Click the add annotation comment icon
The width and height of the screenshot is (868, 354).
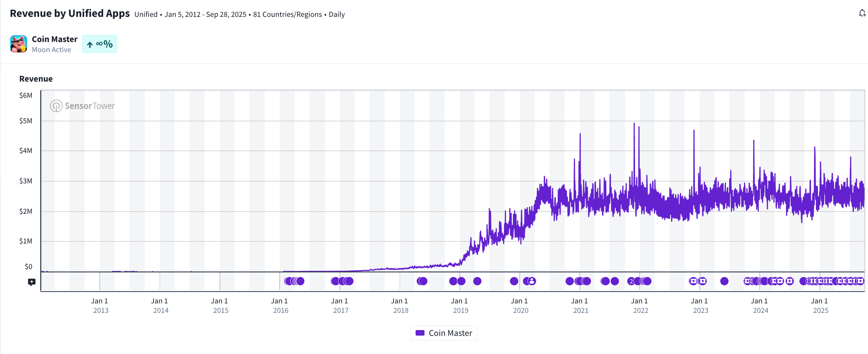[31, 282]
